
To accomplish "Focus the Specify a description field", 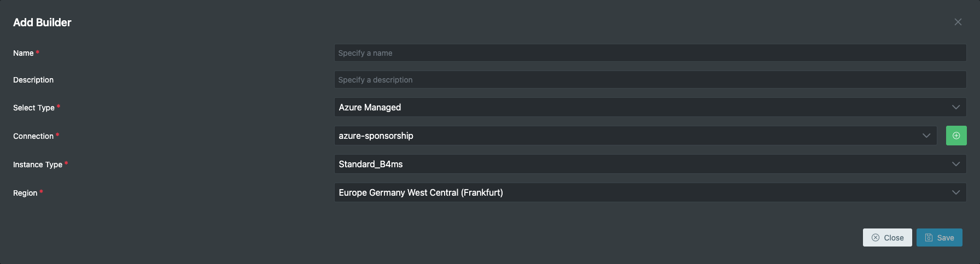I will (650, 80).
